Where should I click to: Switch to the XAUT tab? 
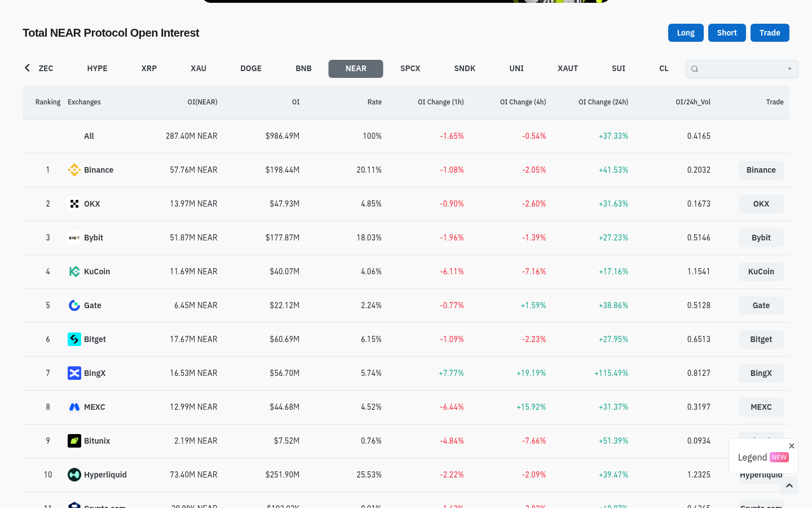(x=568, y=68)
